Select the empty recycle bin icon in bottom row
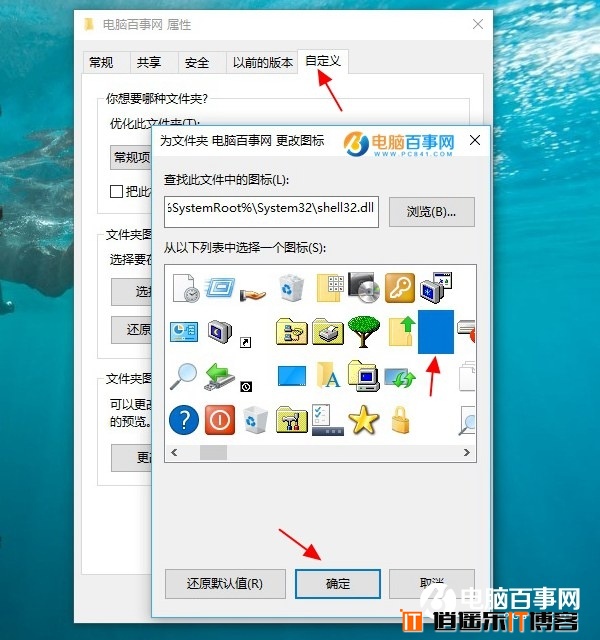600x640 pixels. point(256,420)
